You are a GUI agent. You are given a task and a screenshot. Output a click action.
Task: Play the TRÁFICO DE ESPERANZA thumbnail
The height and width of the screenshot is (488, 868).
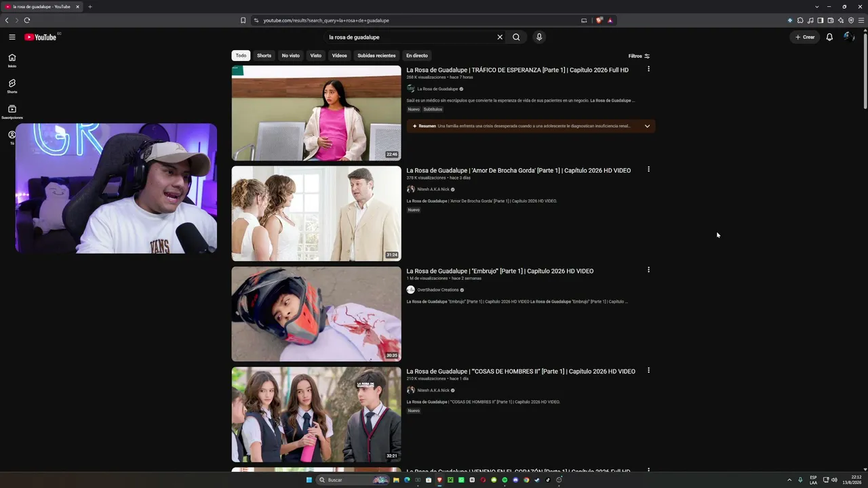(316, 113)
